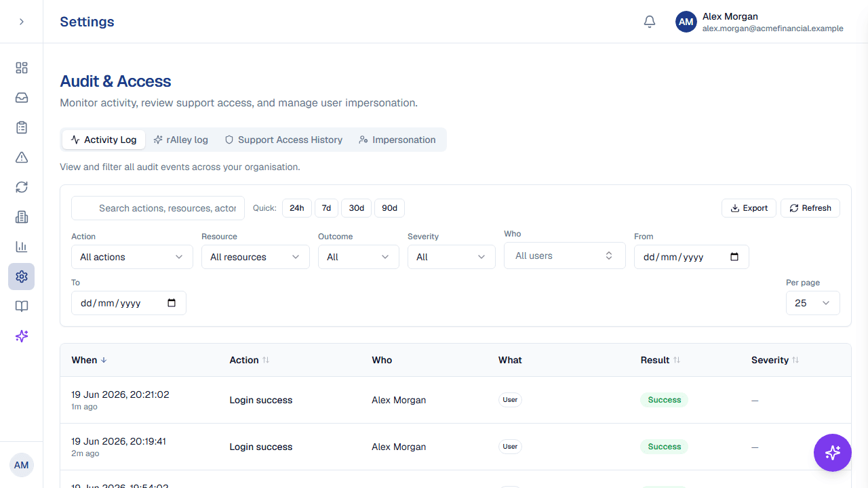Open the circular sync arrows sidebar icon
The width and height of the screenshot is (868, 488).
point(22,187)
